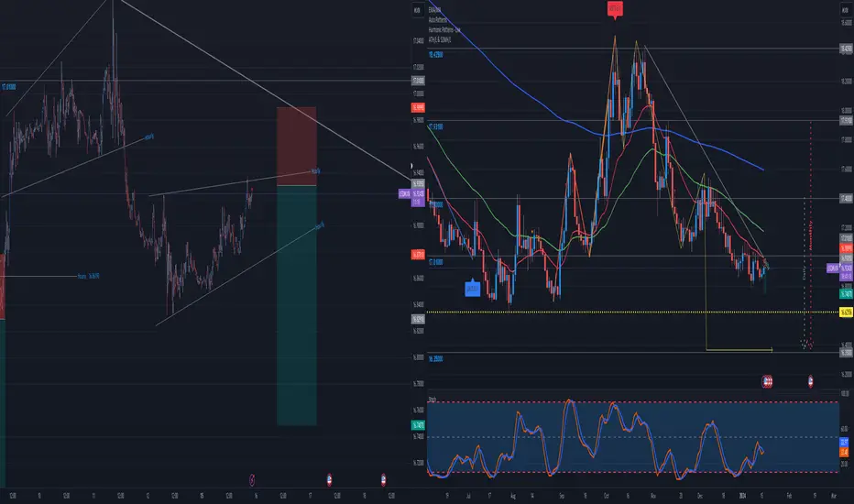
Task: Click the orange stochastic value label on the axis
Action: coord(844,453)
